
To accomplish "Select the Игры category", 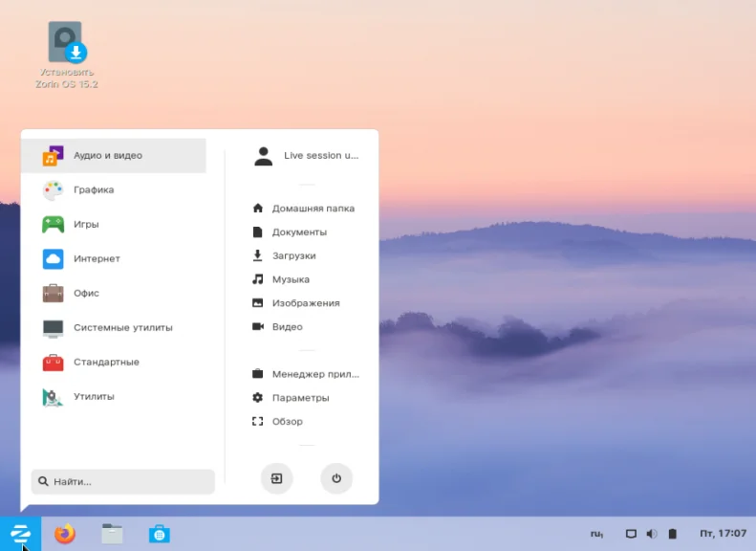I will (x=114, y=225).
